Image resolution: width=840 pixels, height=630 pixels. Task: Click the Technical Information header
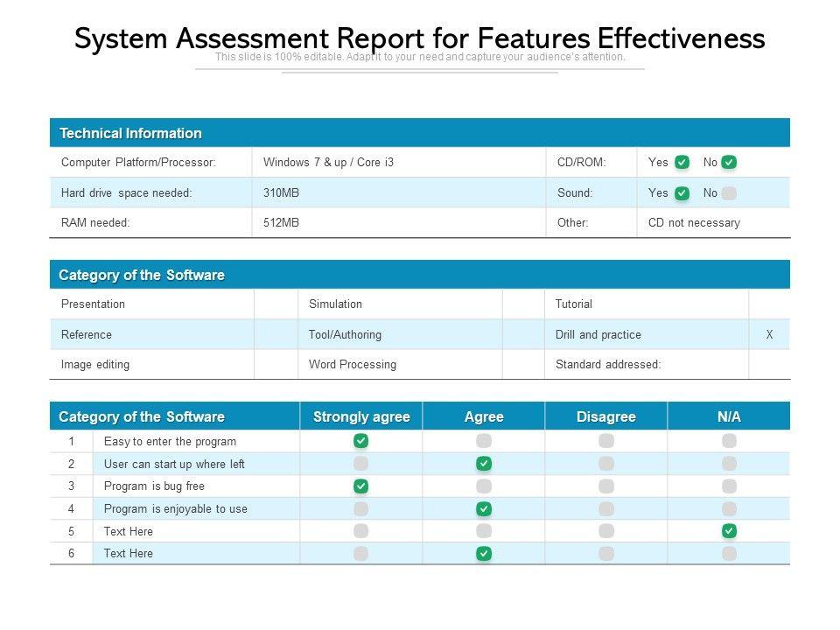click(130, 133)
